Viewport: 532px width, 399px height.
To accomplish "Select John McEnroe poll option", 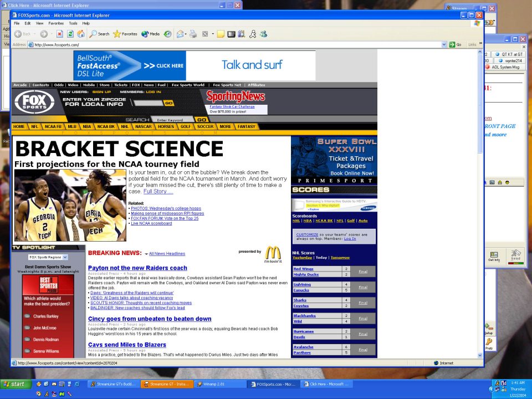I will [x=28, y=328].
